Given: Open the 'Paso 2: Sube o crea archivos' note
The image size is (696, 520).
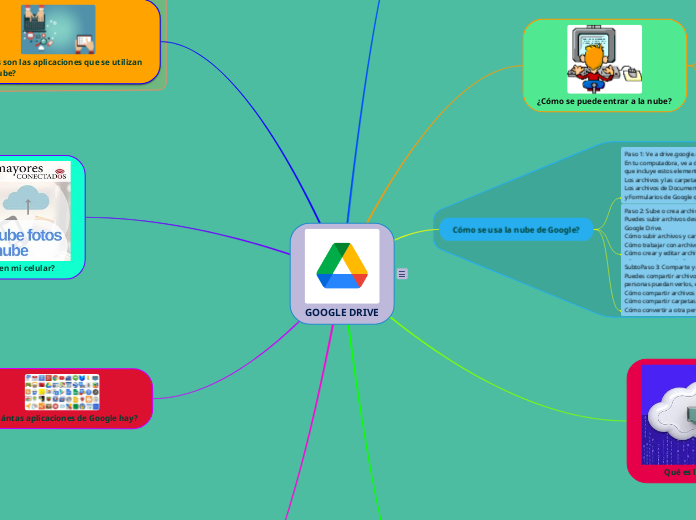Looking at the screenshot, I should [x=659, y=232].
